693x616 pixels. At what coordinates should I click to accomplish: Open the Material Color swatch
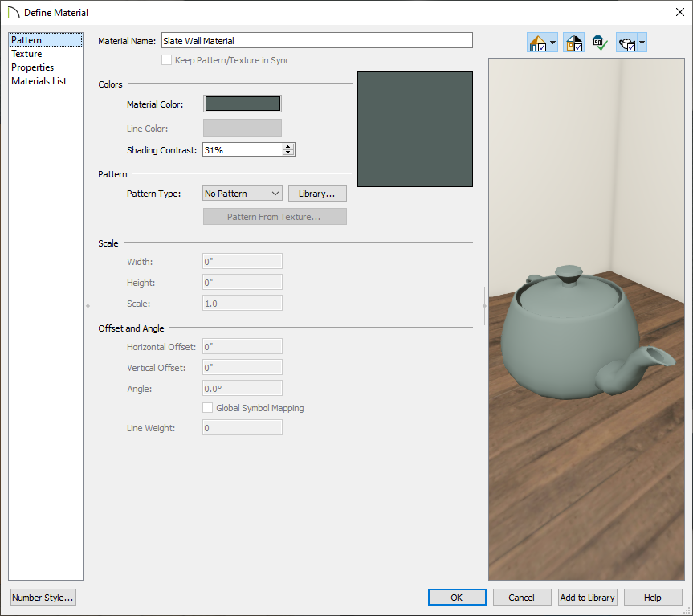coord(243,103)
